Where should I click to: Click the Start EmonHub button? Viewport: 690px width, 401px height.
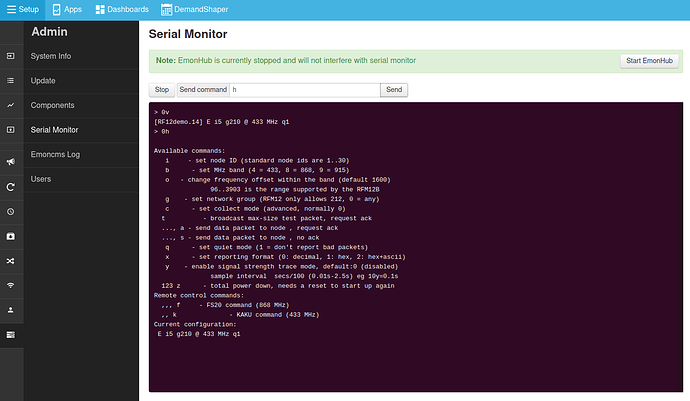pyautogui.click(x=649, y=61)
